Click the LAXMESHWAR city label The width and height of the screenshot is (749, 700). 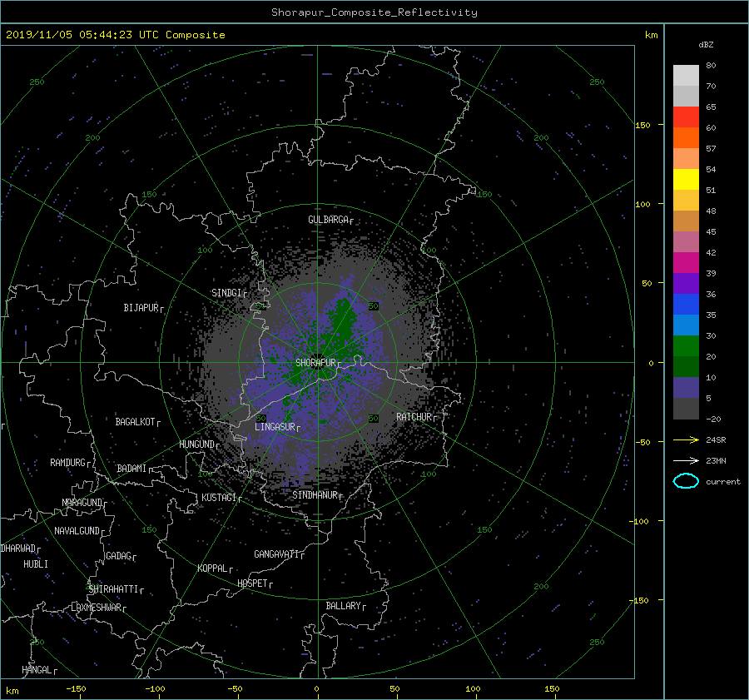97,608
